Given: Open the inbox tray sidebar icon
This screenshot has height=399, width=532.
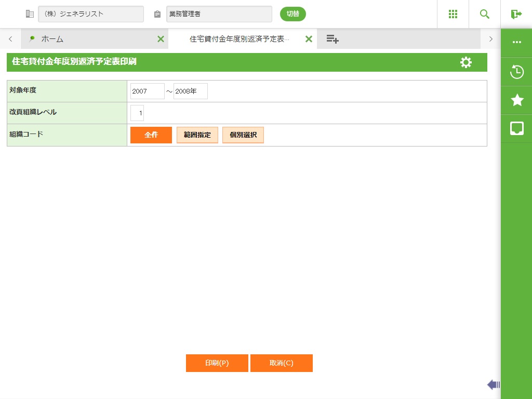Looking at the screenshot, I should tap(517, 129).
